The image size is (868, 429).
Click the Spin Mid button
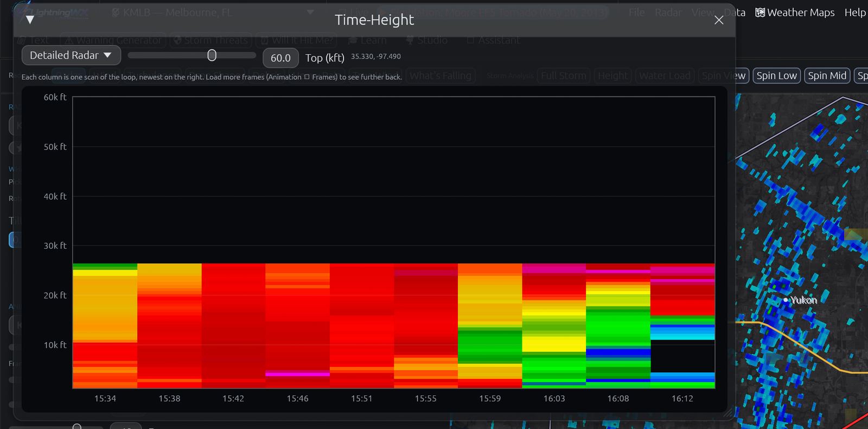(x=827, y=75)
